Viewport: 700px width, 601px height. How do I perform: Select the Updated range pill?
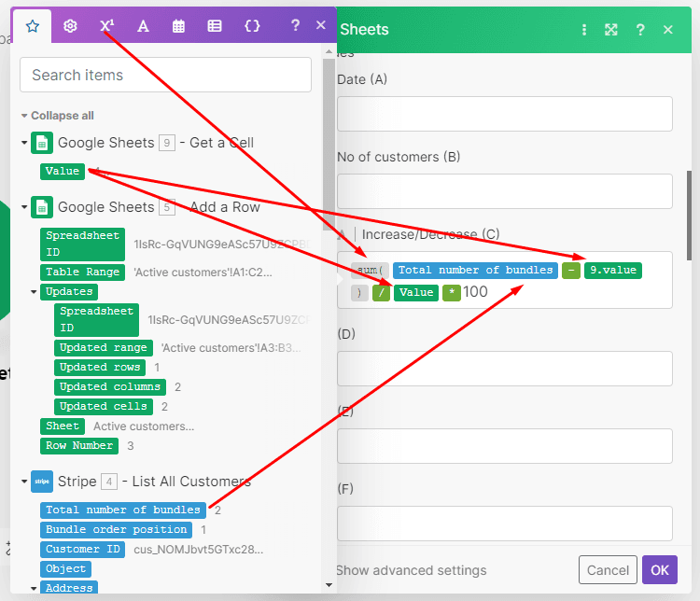click(103, 348)
